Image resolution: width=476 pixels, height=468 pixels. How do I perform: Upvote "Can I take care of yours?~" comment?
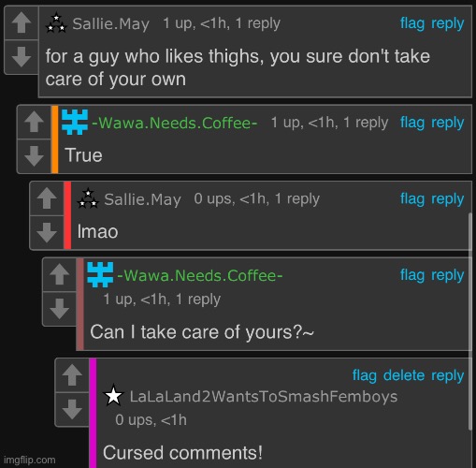(60, 274)
